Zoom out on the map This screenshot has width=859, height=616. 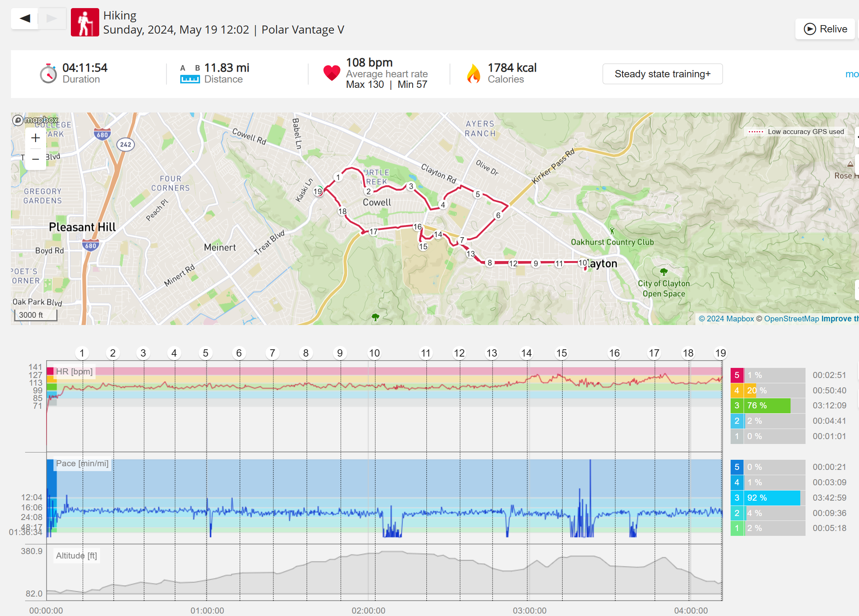[36, 159]
